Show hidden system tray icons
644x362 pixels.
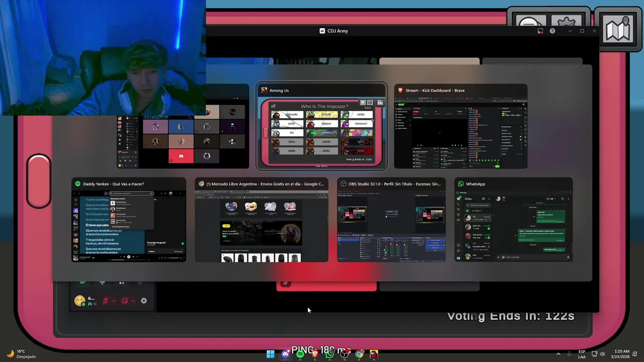(x=558, y=354)
